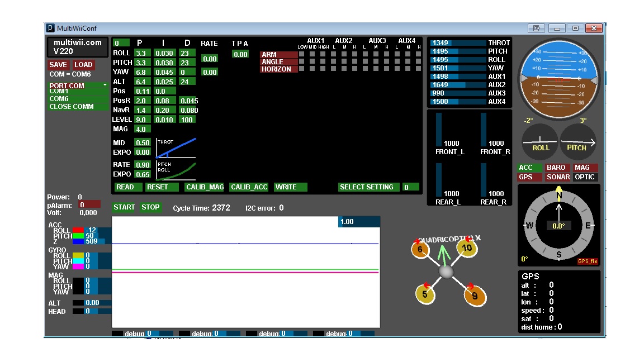
Task: Expand the PORT COM dropdown
Action: coord(78,85)
